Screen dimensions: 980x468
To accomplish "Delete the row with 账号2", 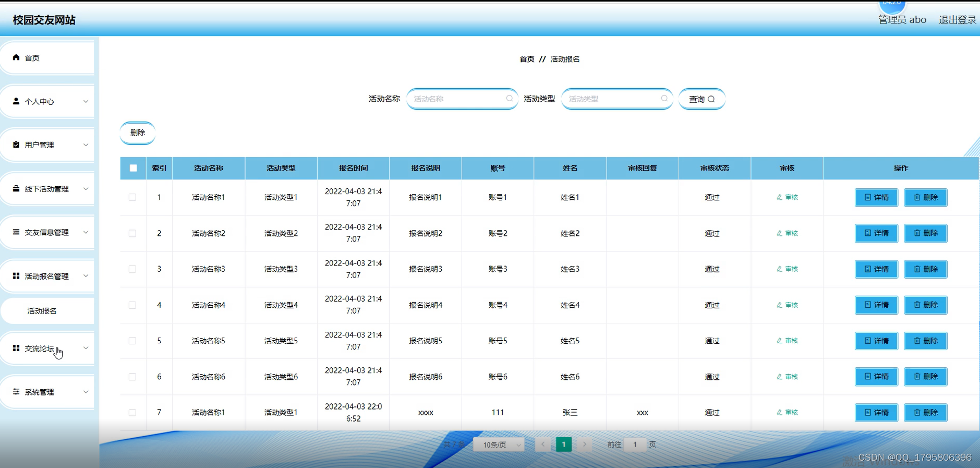I will pos(925,233).
